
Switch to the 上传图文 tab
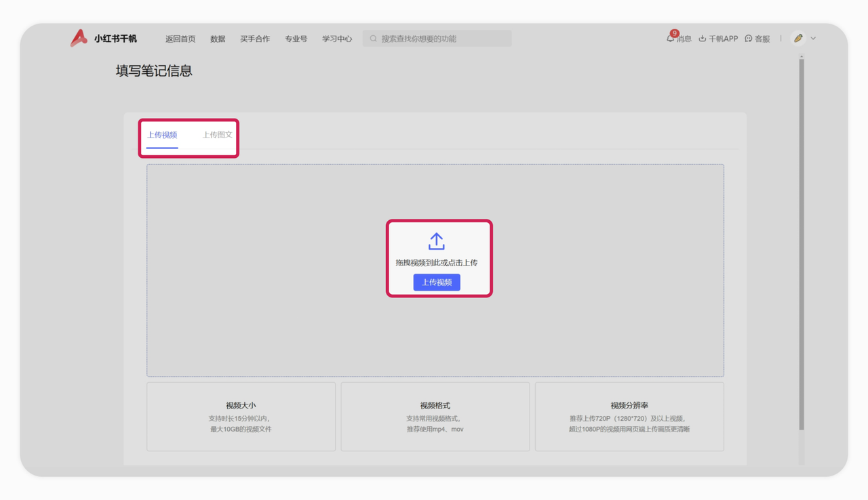tap(217, 135)
